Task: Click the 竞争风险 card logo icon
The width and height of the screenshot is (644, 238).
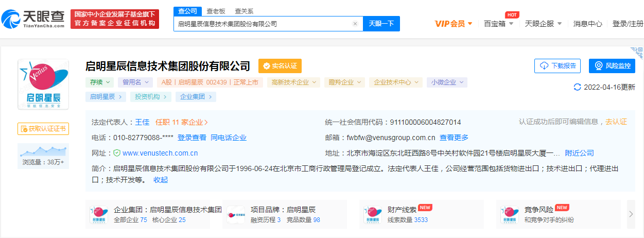Action: pyautogui.click(x=510, y=214)
